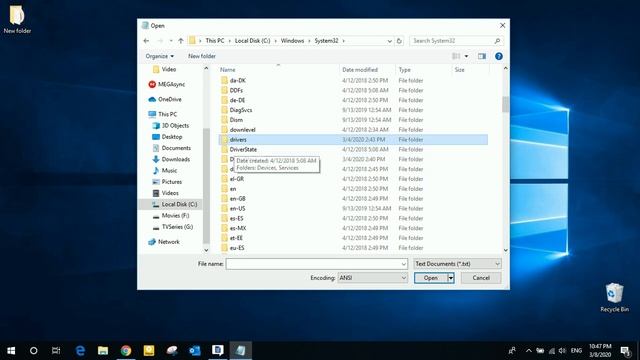
Task: Select This PC in navigation pane
Action: 162,114
